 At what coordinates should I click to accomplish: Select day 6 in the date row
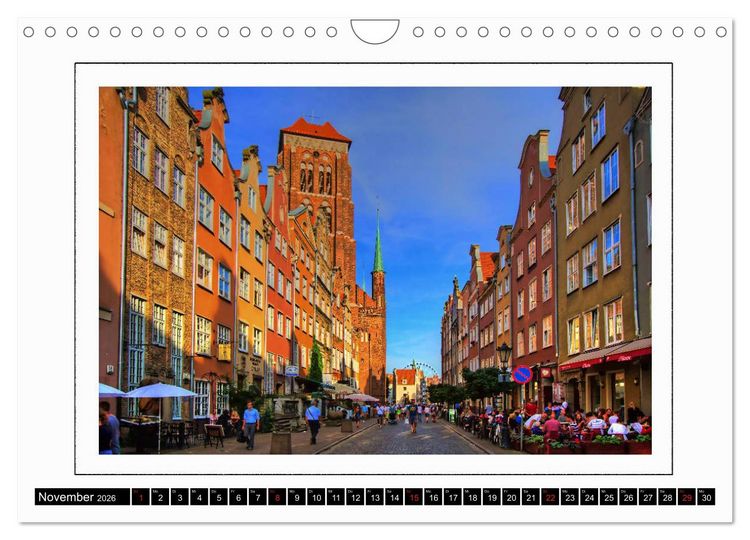point(238,496)
